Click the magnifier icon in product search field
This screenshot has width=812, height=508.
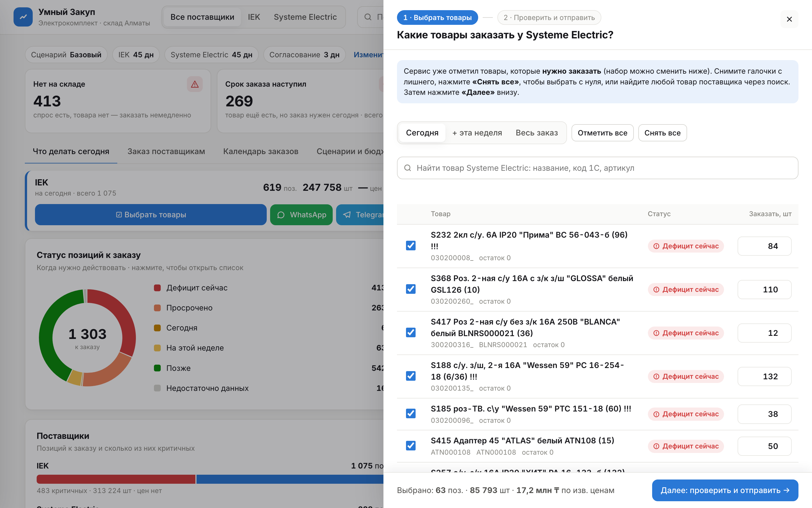(x=408, y=168)
